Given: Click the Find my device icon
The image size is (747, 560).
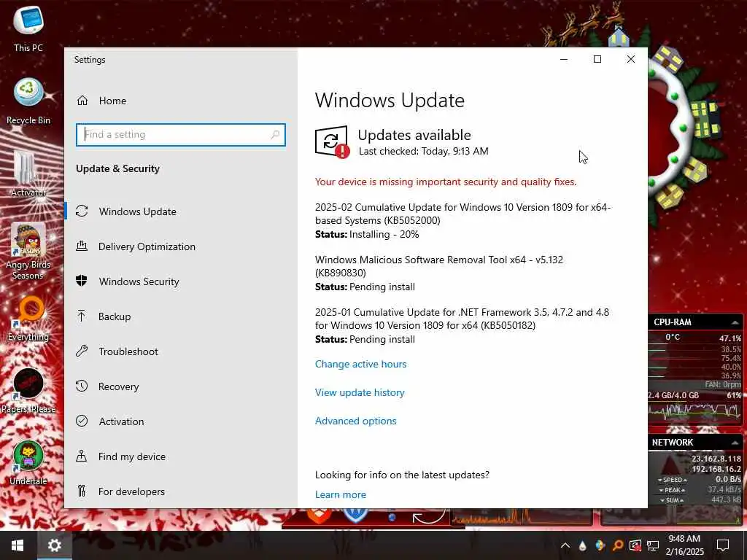Looking at the screenshot, I should pos(82,456).
